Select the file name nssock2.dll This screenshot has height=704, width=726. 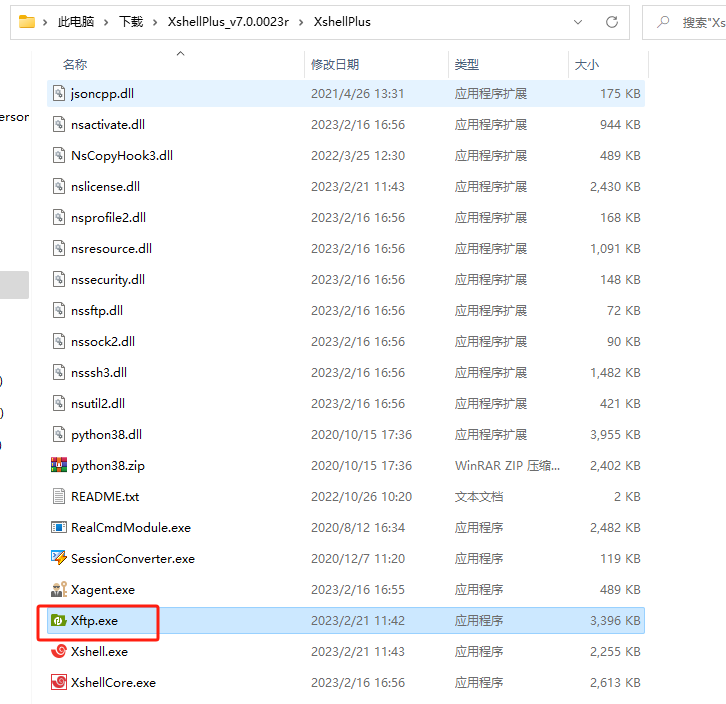[x=103, y=342]
